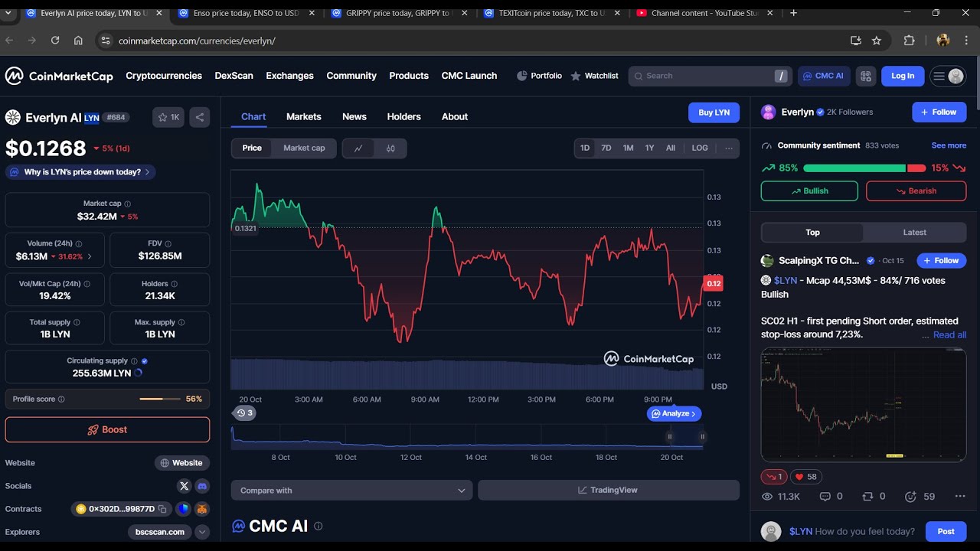Click Log In button
The width and height of the screenshot is (980, 551).
click(903, 76)
